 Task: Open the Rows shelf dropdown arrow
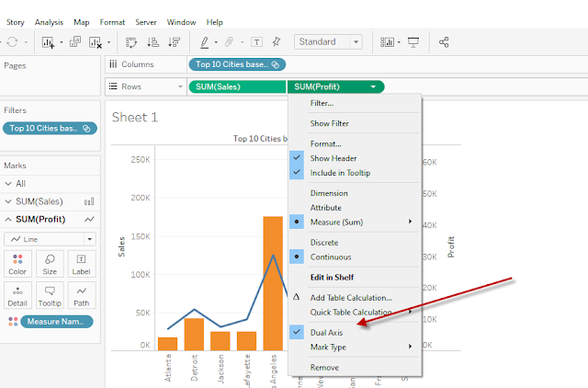(x=180, y=86)
